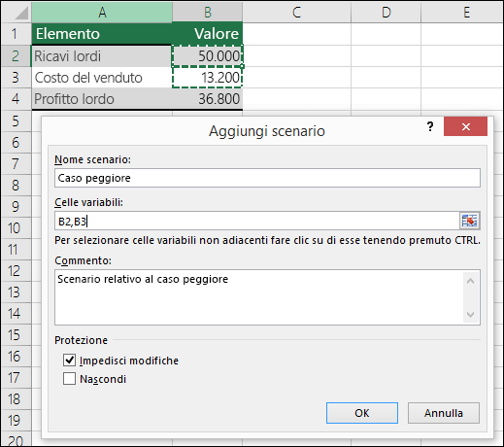The height and width of the screenshot is (447, 504).
Task: Click the Nome scenario input field
Action: pyautogui.click(x=267, y=178)
